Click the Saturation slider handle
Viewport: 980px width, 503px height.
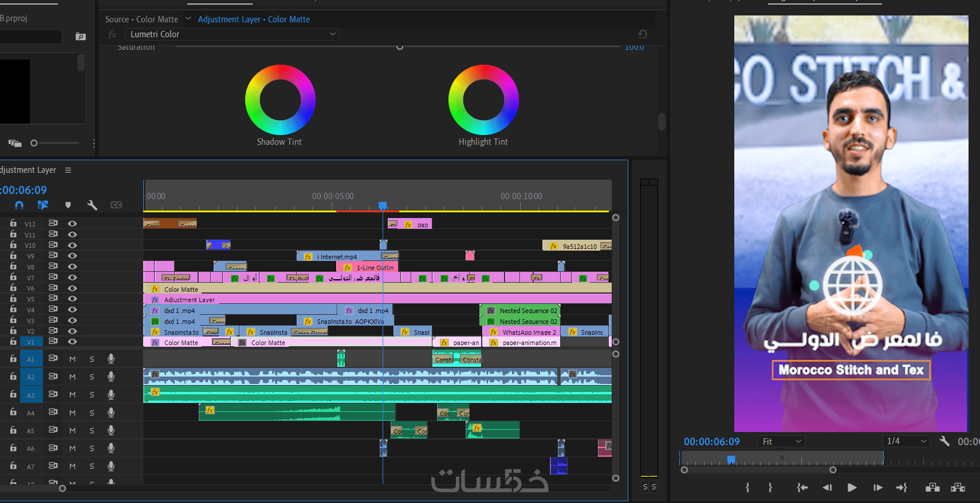coord(400,47)
